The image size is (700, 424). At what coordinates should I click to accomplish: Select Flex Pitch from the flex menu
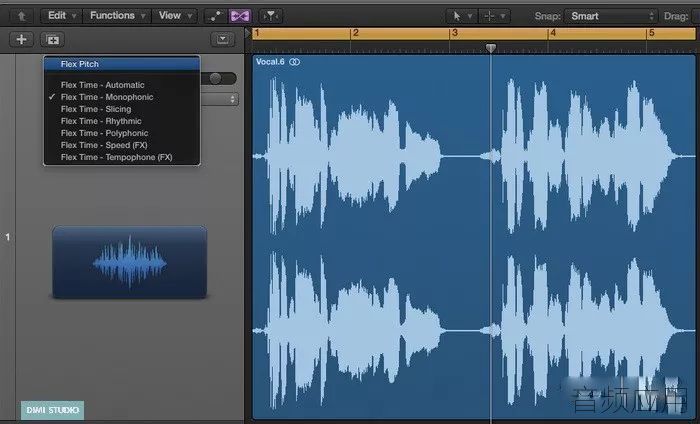(x=121, y=64)
